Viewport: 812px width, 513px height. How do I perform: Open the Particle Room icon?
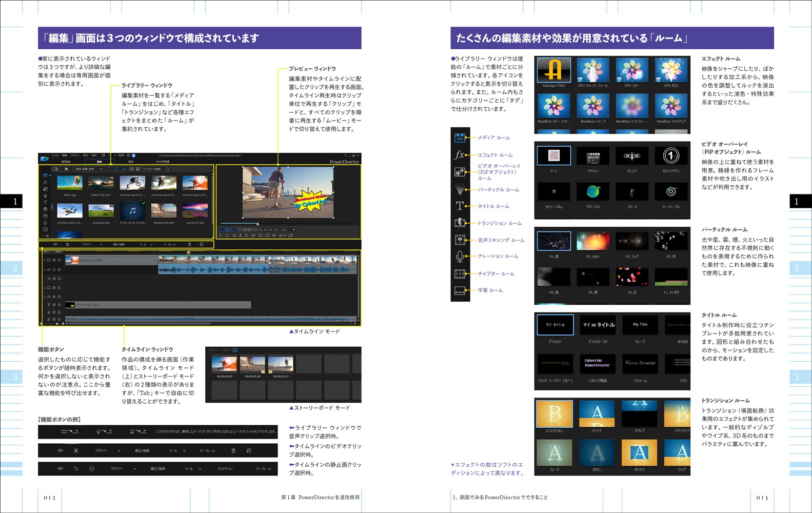pyautogui.click(x=460, y=189)
